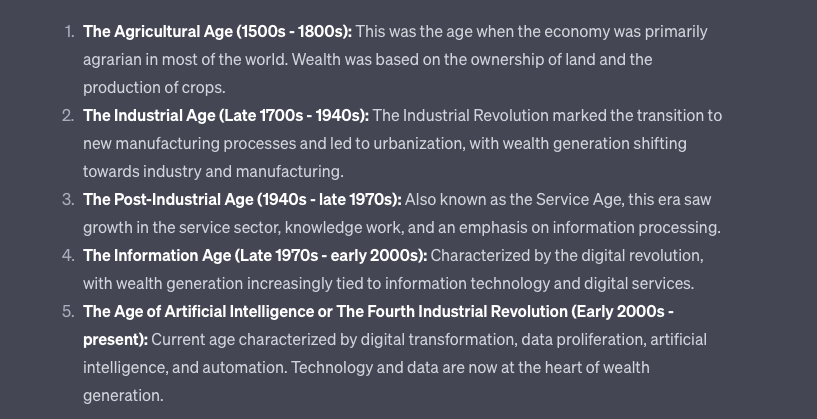The image size is (817, 419).
Task: Click list number 2 marker
Action: tap(68, 116)
